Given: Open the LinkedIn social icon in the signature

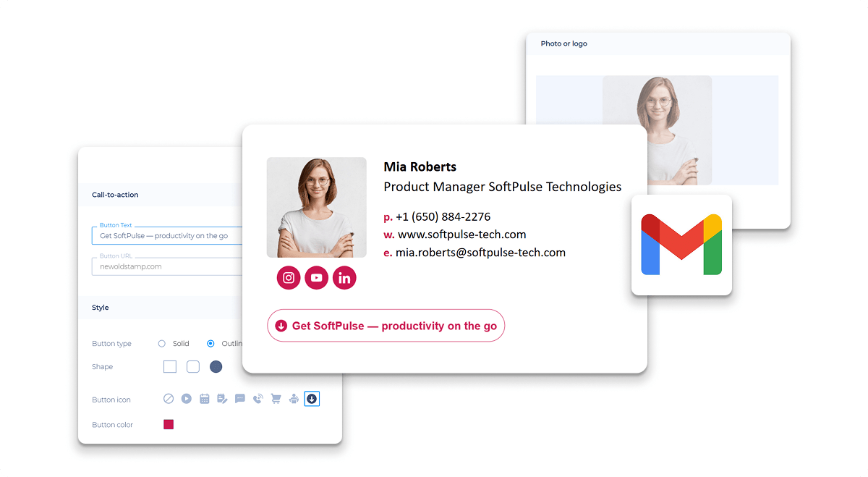Looking at the screenshot, I should click(344, 278).
